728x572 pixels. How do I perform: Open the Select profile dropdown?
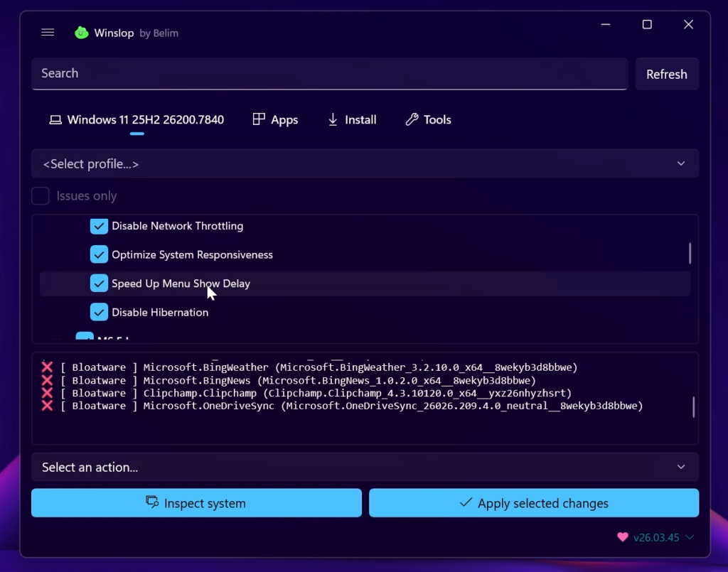coord(365,164)
